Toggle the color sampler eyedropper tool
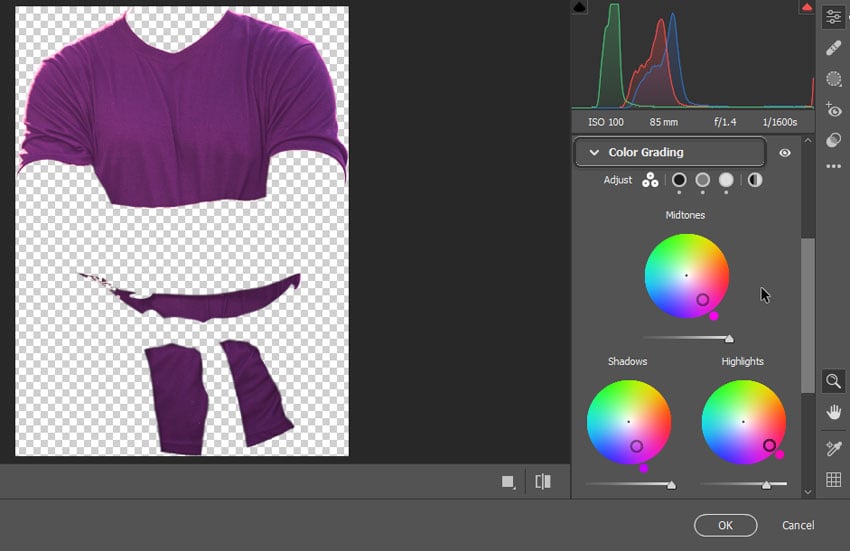850x551 pixels. click(833, 449)
